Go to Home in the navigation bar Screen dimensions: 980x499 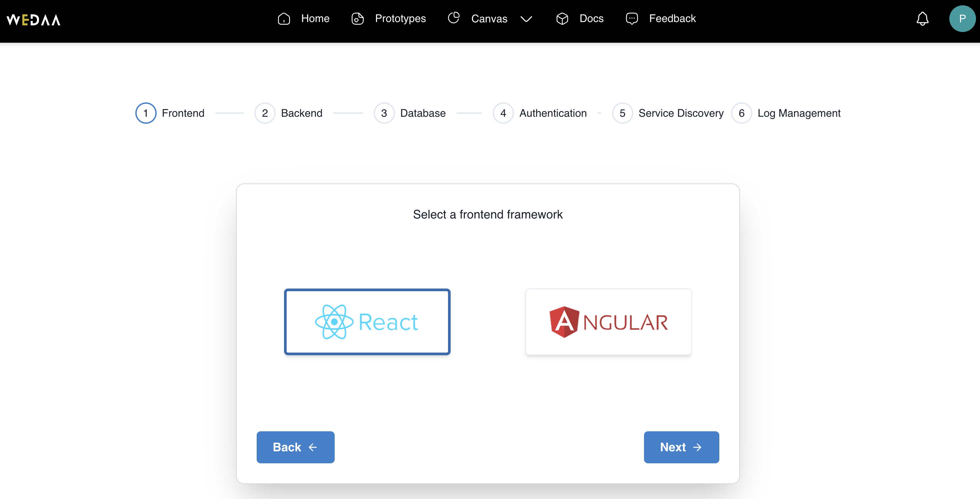pos(315,19)
